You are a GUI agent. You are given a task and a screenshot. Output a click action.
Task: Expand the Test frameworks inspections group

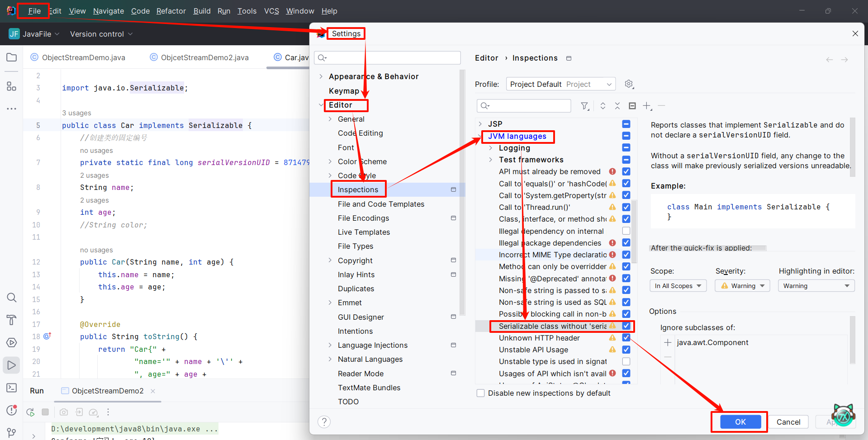pyautogui.click(x=491, y=160)
